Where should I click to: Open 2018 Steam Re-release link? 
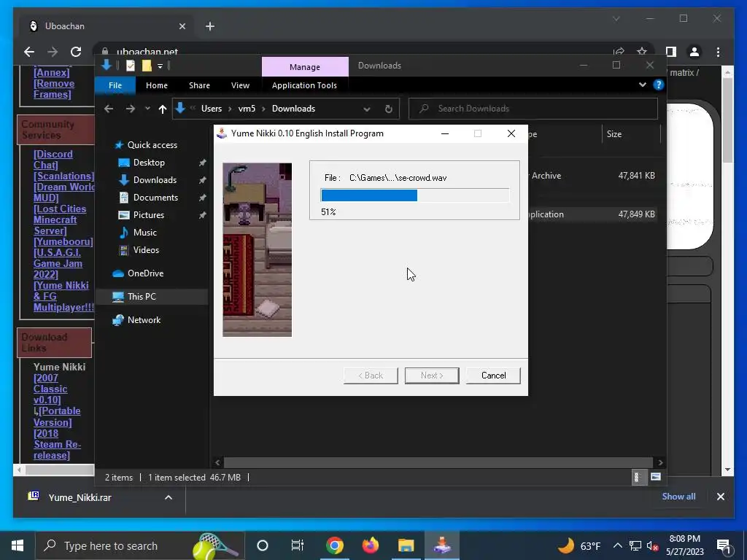click(57, 444)
